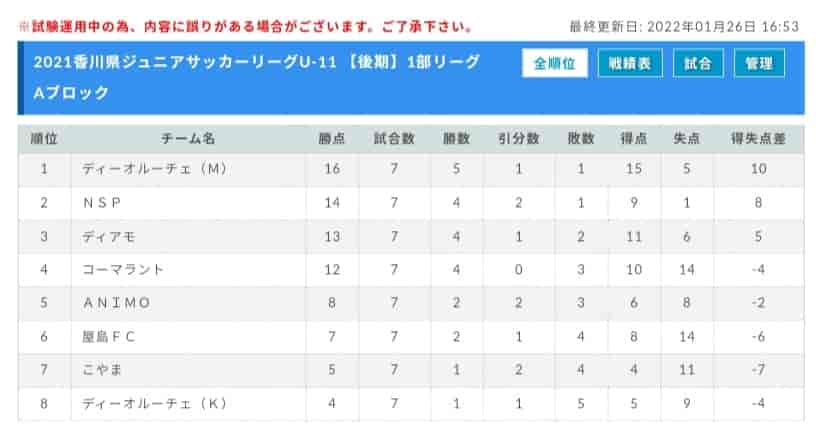
Task: Click the ディアモ team name
Action: tap(109, 237)
